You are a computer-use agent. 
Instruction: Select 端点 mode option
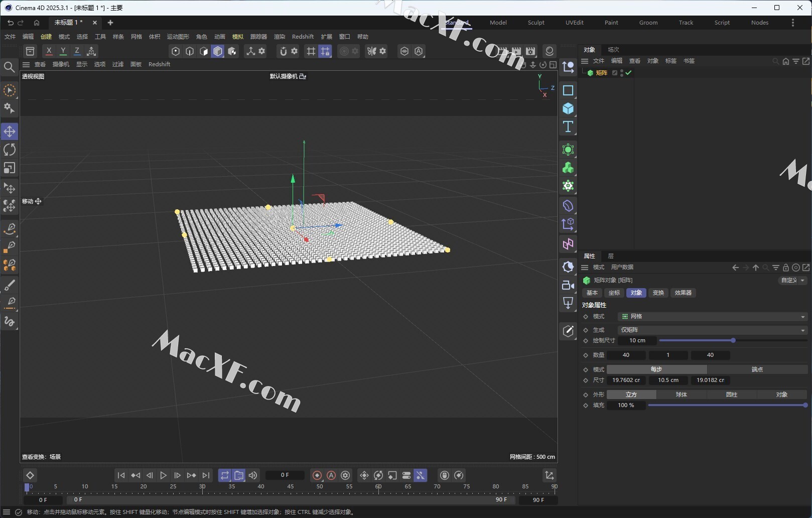pos(757,369)
